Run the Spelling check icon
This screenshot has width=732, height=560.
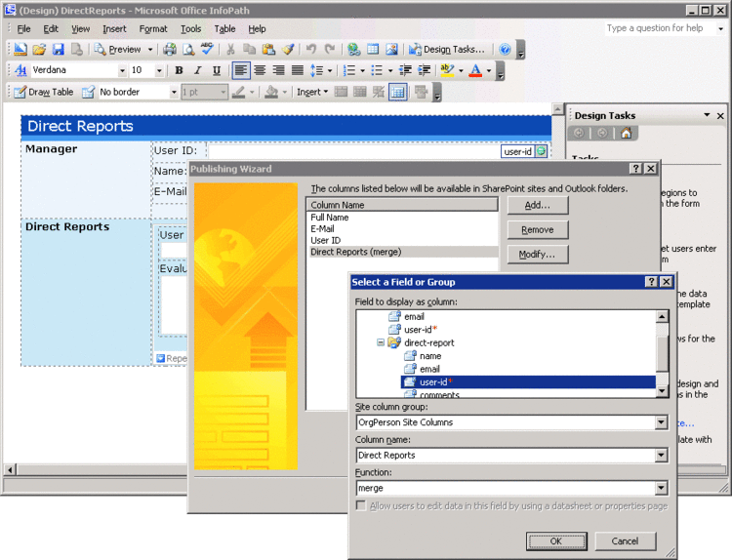207,49
